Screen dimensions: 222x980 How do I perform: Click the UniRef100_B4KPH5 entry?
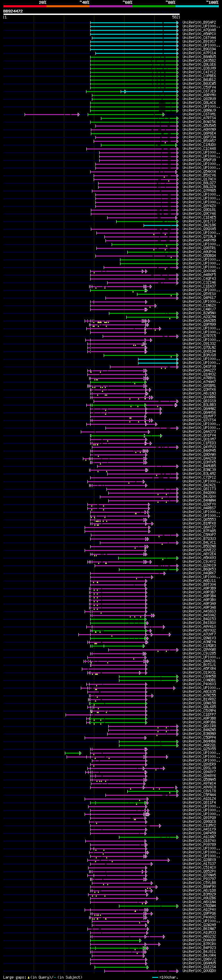coord(199,451)
